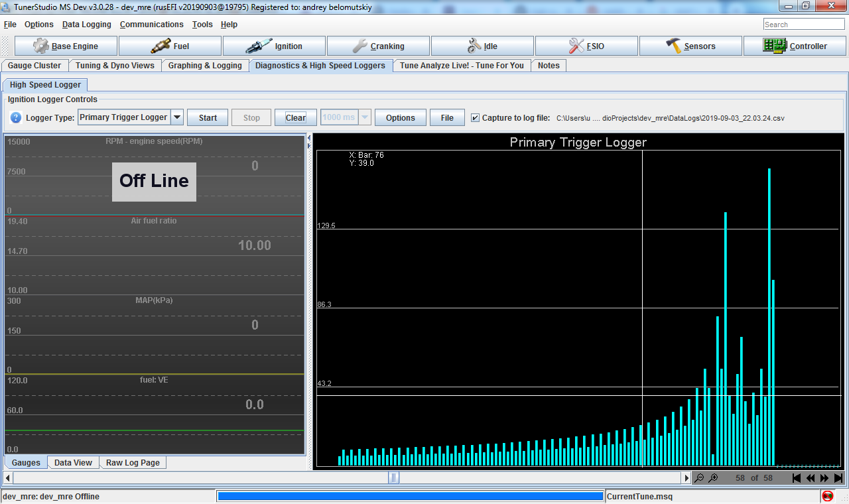This screenshot has width=849, height=504.
Task: Click the '58 of 58' page counter
Action: (754, 477)
